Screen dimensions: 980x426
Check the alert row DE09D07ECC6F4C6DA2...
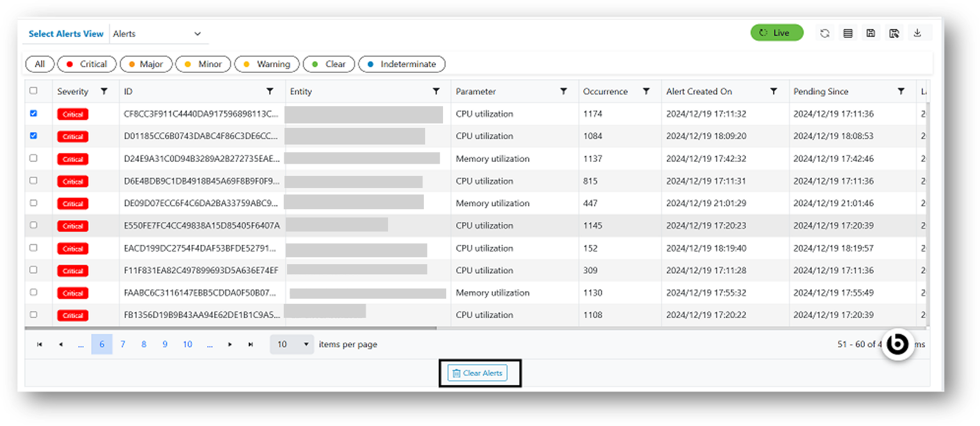(x=34, y=203)
